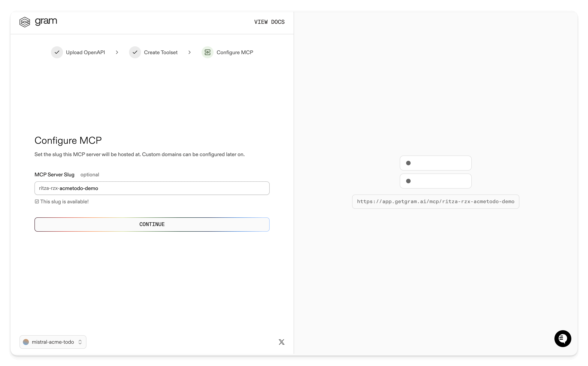The width and height of the screenshot is (588, 366).
Task: Click the gram wordmark text
Action: (46, 21)
